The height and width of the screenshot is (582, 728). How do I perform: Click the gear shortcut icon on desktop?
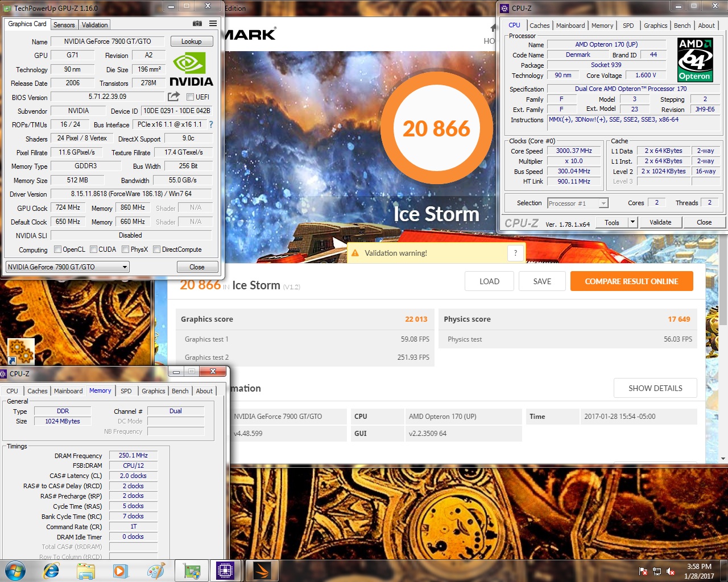pos(21,351)
